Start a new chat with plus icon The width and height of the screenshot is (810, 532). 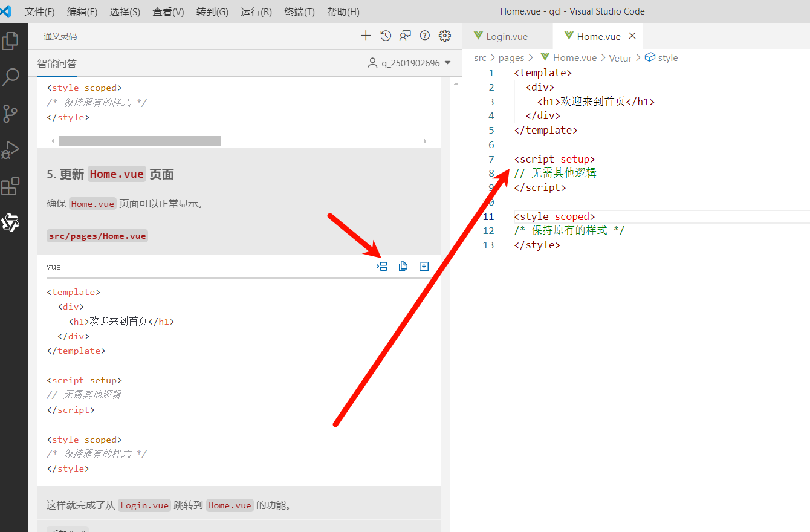366,36
